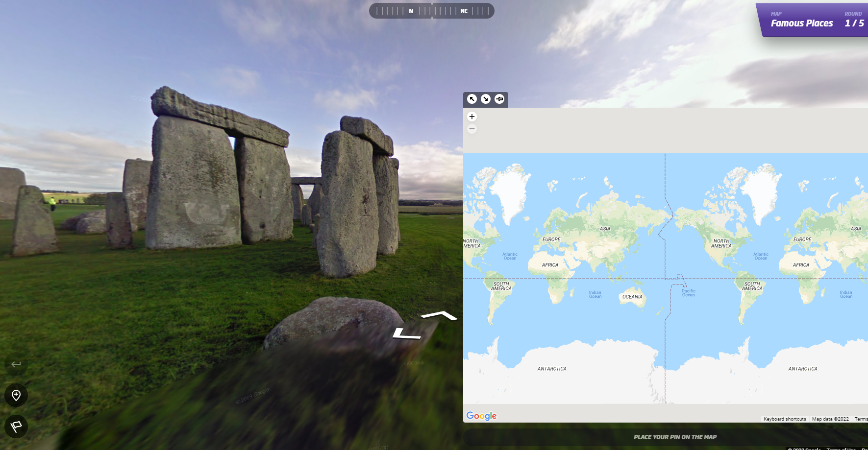
Task: Open Keyboard shortcuts on the map
Action: click(785, 419)
